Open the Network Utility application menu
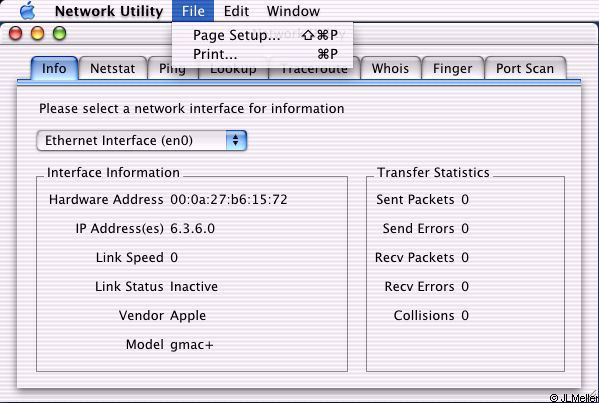This screenshot has width=599, height=403. pos(109,11)
